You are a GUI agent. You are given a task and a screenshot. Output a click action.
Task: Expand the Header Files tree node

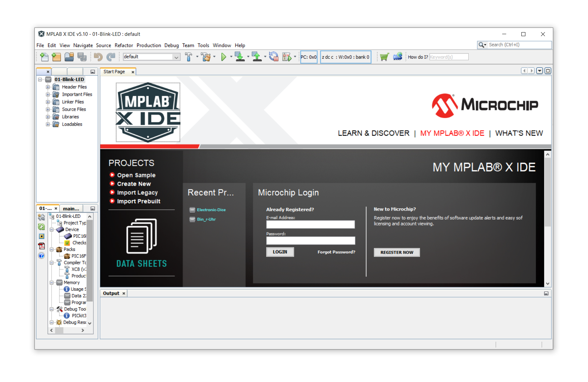(48, 87)
